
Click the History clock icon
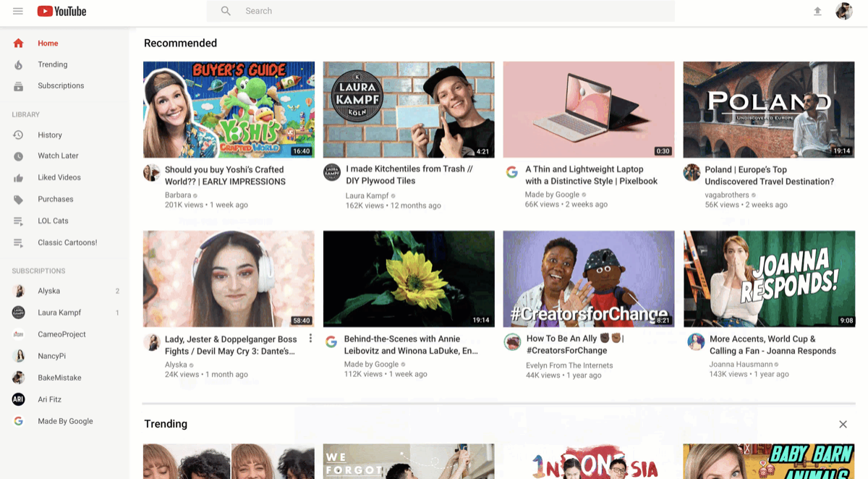pos(18,135)
